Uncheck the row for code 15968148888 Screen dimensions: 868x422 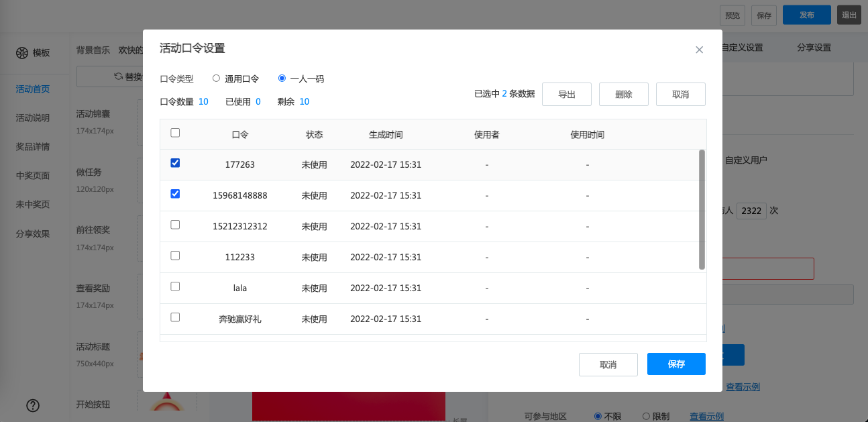coord(175,194)
